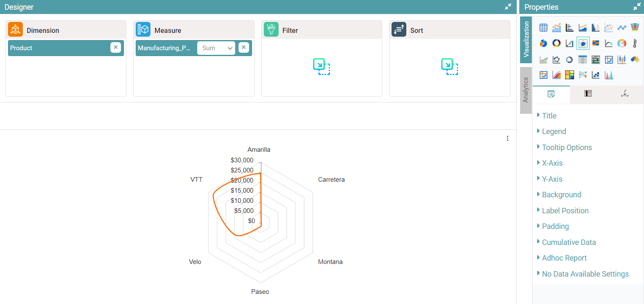The width and height of the screenshot is (644, 304).
Task: Select the thermometer visualization icon
Action: (x=635, y=43)
